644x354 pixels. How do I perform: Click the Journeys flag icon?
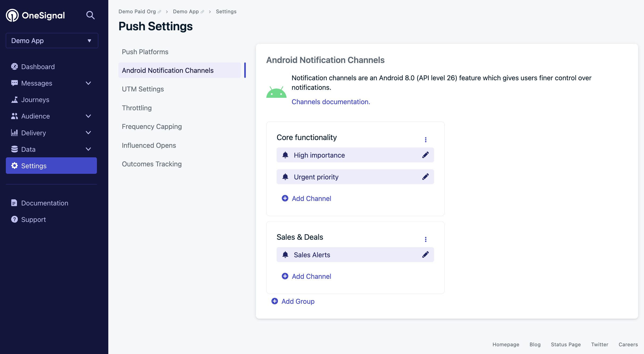14,100
